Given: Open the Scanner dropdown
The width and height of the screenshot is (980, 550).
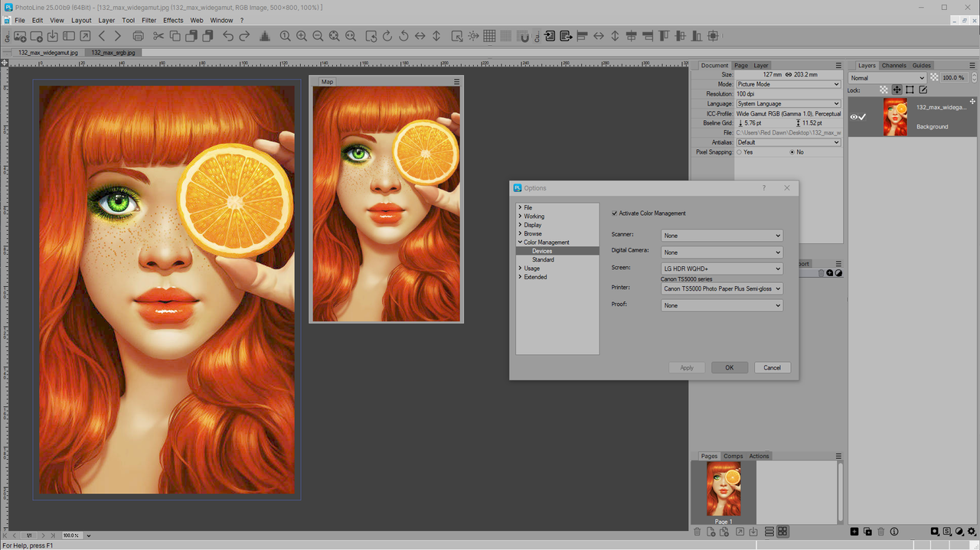Looking at the screenshot, I should pyautogui.click(x=722, y=236).
